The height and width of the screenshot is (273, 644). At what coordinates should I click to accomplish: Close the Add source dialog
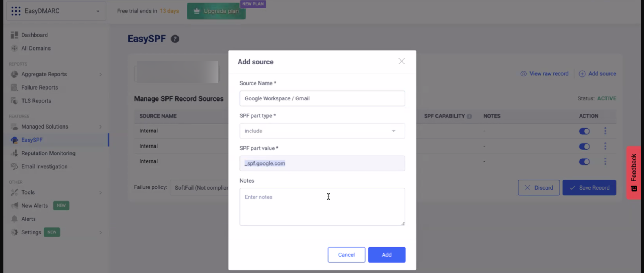401,61
